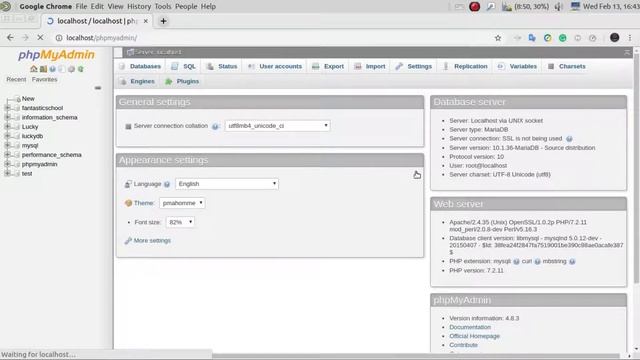Open the SQL tab

click(184, 66)
